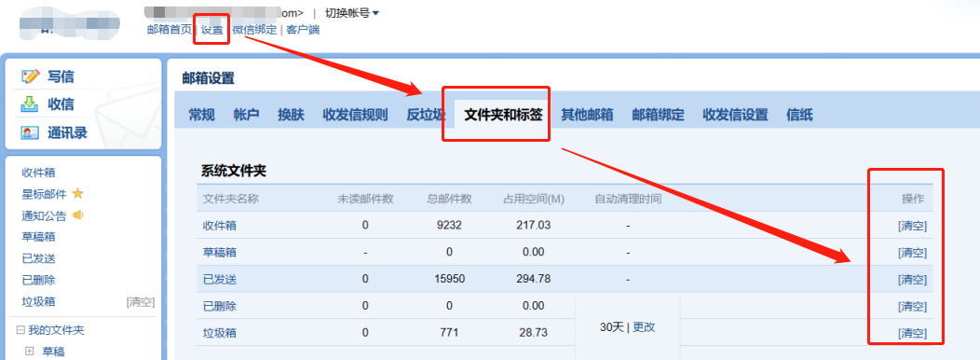Empty 垃圾箱 via sidebar 清空 link
The height and width of the screenshot is (360, 980).
click(x=141, y=302)
